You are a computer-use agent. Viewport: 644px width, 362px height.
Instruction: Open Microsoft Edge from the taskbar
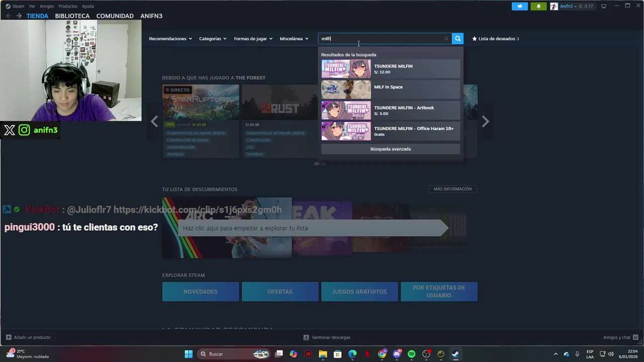pos(353,354)
